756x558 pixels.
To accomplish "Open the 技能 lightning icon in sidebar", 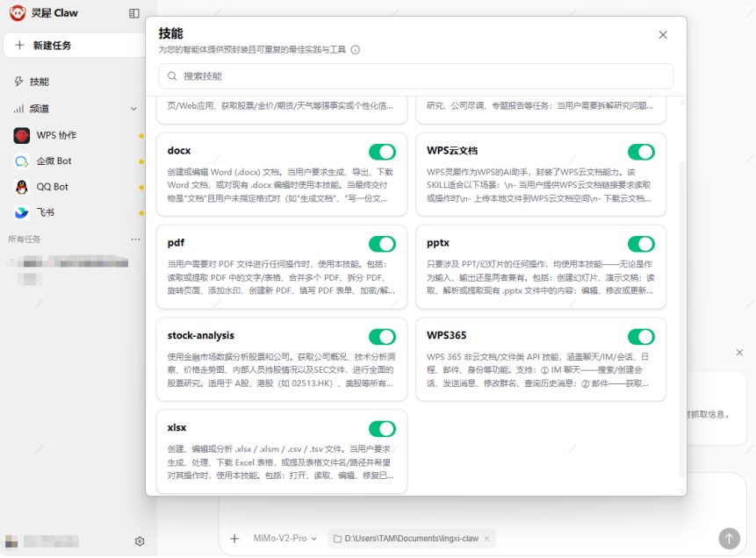I will pyautogui.click(x=18, y=82).
